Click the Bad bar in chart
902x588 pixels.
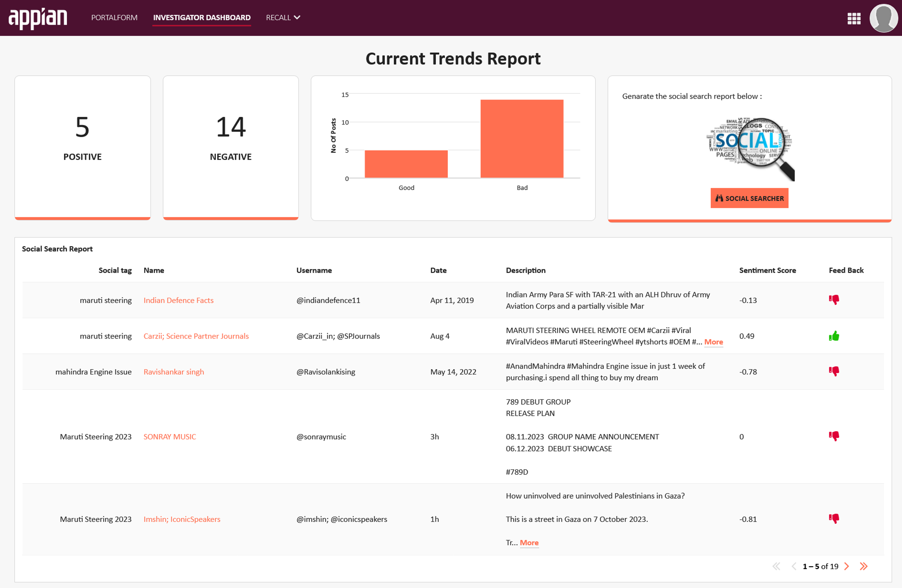tap(522, 138)
